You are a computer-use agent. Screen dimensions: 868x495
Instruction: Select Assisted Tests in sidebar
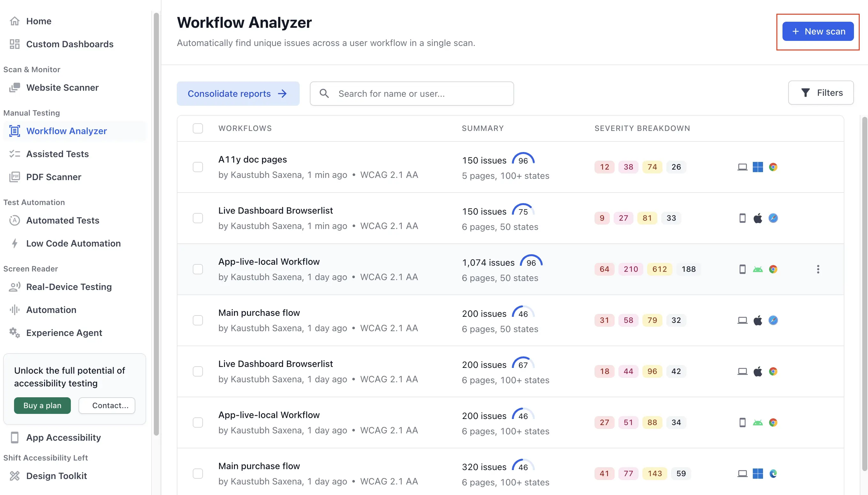[x=57, y=154]
